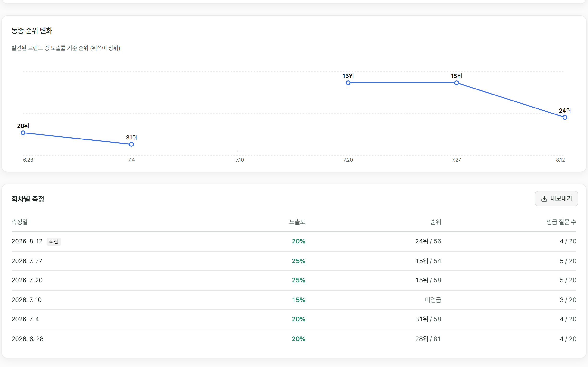
Task: Click the 24위 / 56 rank cell
Action: click(428, 241)
